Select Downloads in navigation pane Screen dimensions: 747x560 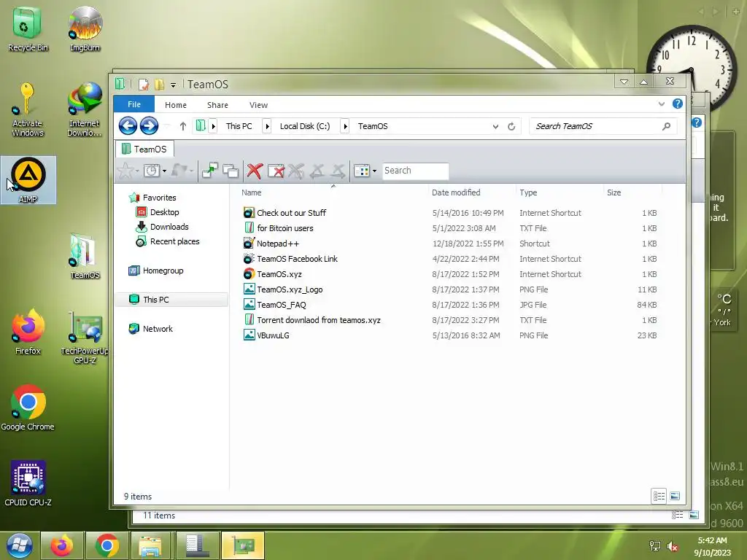[x=169, y=227]
